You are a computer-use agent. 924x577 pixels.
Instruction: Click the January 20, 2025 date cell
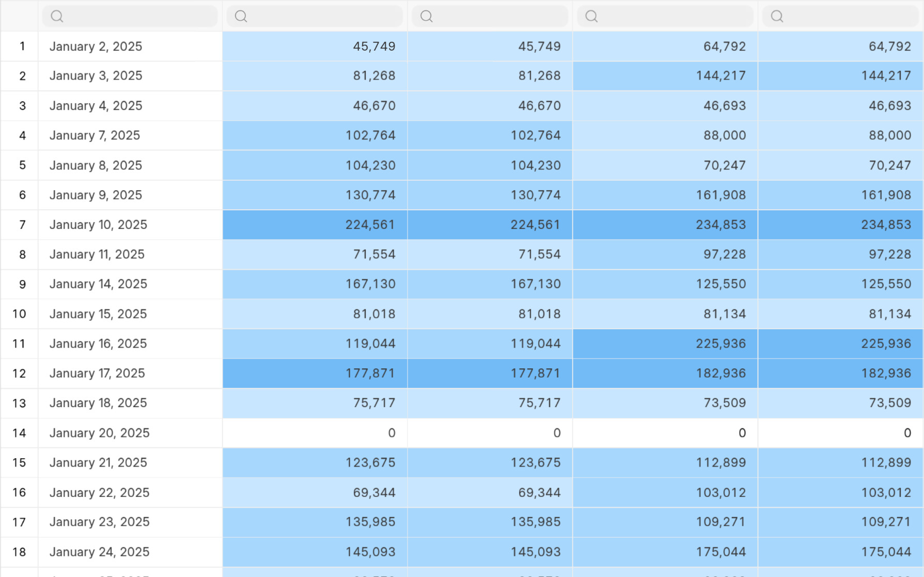click(130, 433)
